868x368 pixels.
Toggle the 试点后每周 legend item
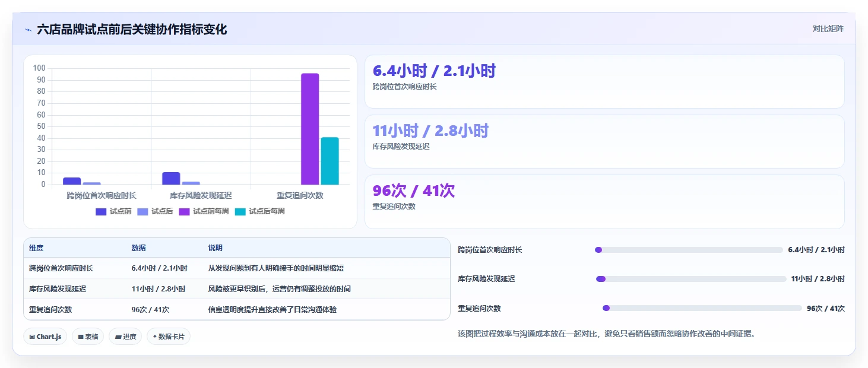pos(259,211)
